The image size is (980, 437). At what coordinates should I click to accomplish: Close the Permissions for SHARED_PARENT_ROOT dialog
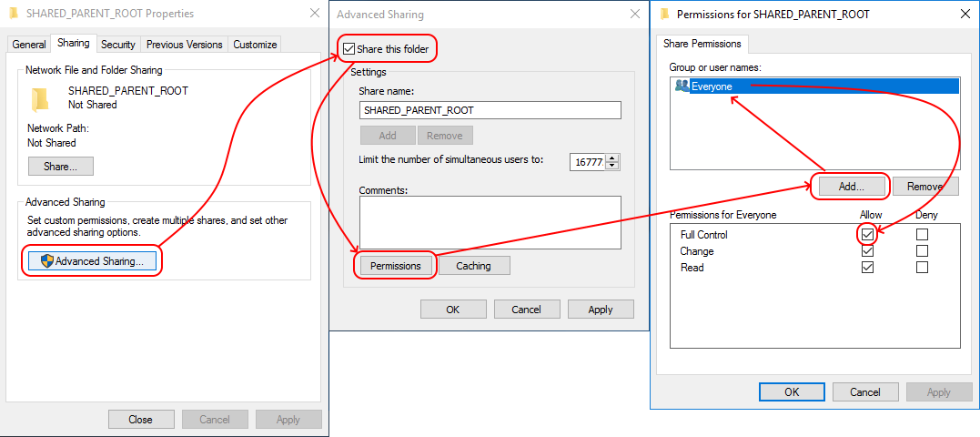965,14
